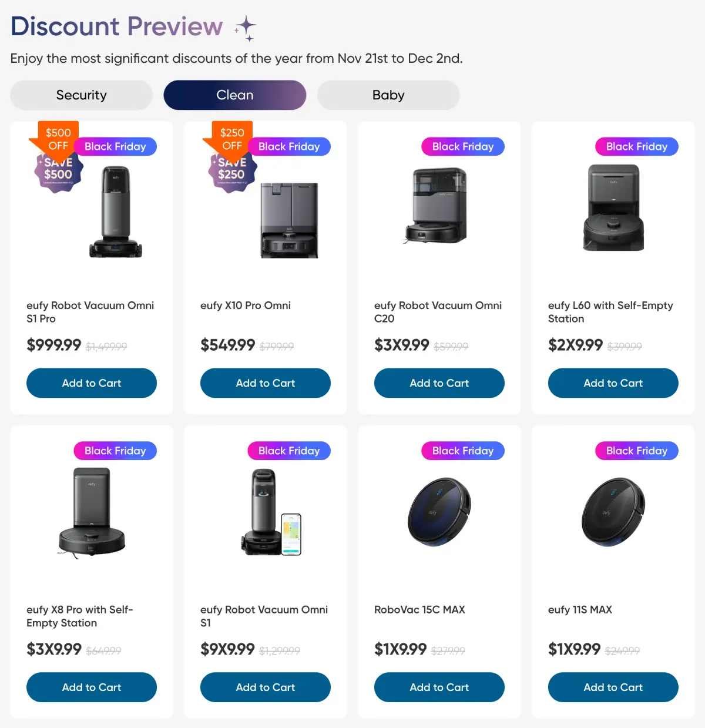Add eufy 11S MAX to cart
The image size is (705, 728).
coord(613,687)
